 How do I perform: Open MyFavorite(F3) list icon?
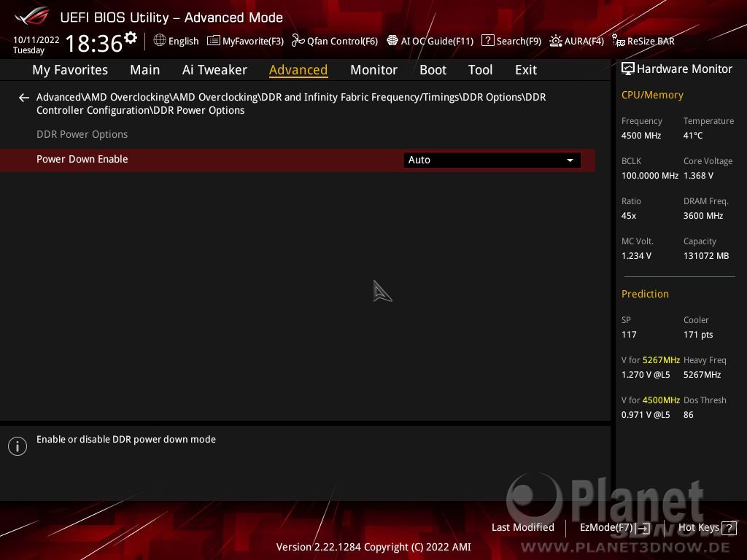click(x=214, y=41)
